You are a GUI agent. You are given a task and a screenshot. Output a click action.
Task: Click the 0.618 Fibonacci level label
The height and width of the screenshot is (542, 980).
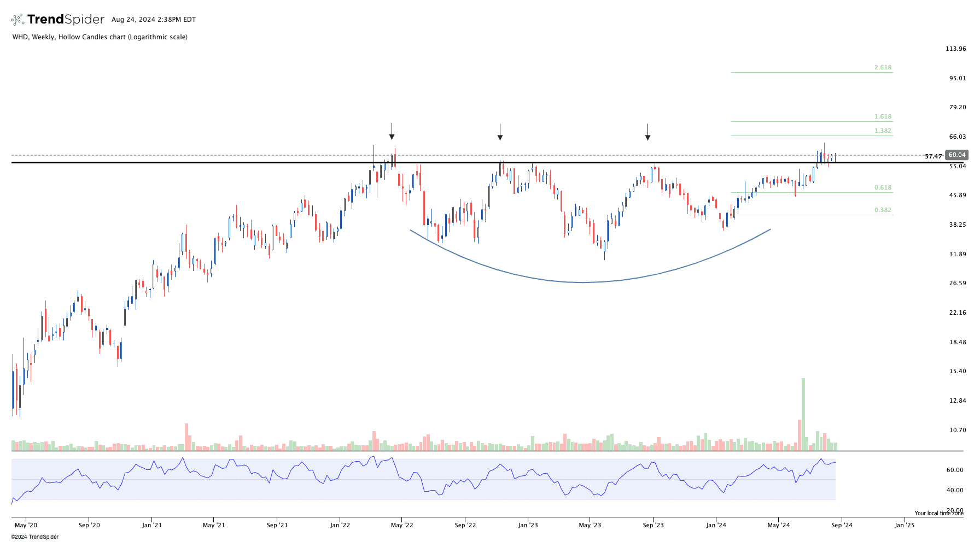point(882,188)
